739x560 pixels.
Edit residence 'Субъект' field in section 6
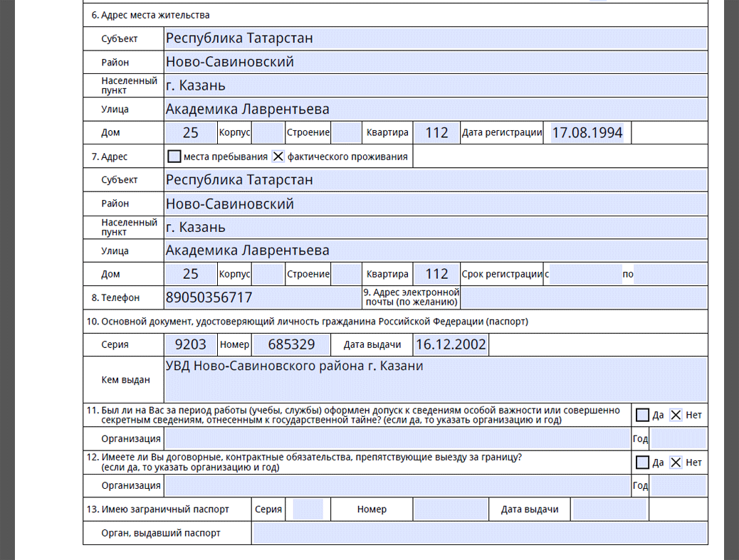[x=436, y=38]
